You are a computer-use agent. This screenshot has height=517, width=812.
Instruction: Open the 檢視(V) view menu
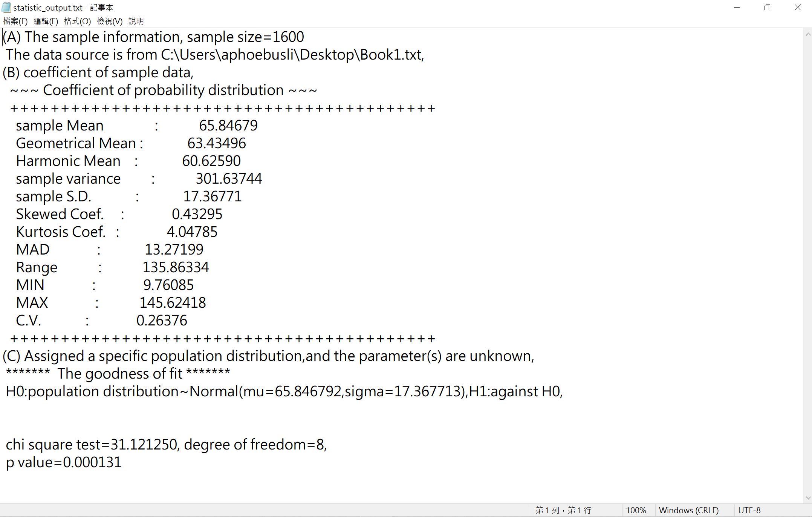[109, 21]
